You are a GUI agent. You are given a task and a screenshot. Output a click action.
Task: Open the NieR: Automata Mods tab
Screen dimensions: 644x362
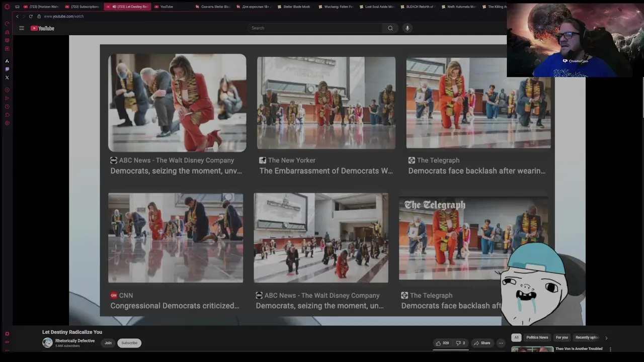[x=458, y=7]
